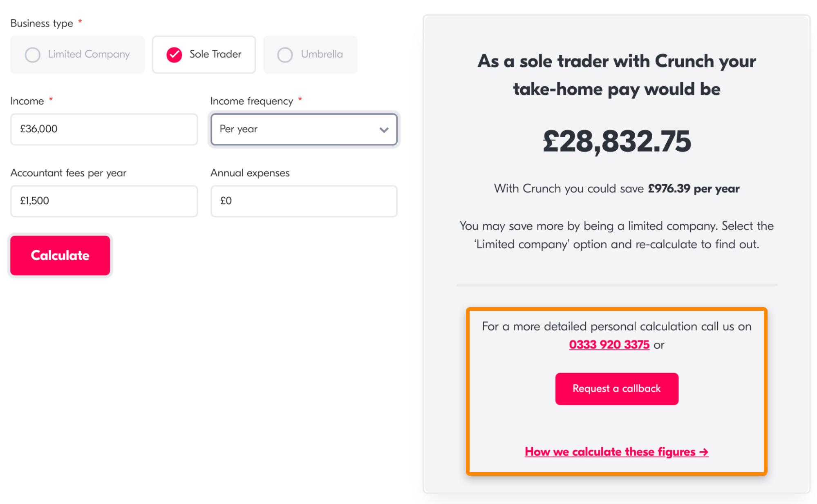Call the 0333 920 3375 phone link
The height and width of the screenshot is (504, 817).
point(609,345)
